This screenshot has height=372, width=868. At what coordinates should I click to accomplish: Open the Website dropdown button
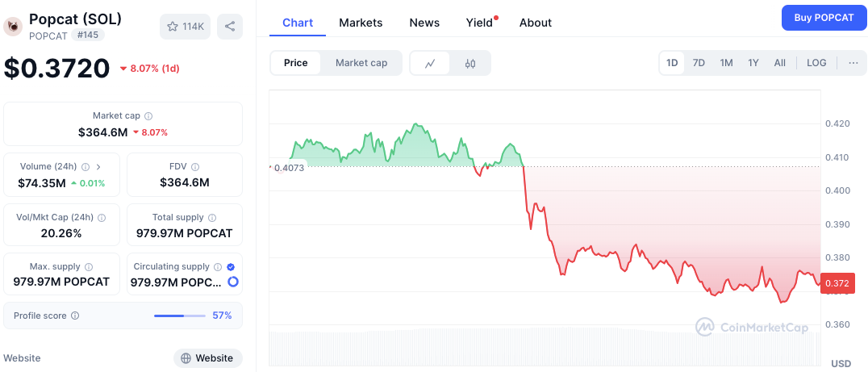[x=207, y=358]
